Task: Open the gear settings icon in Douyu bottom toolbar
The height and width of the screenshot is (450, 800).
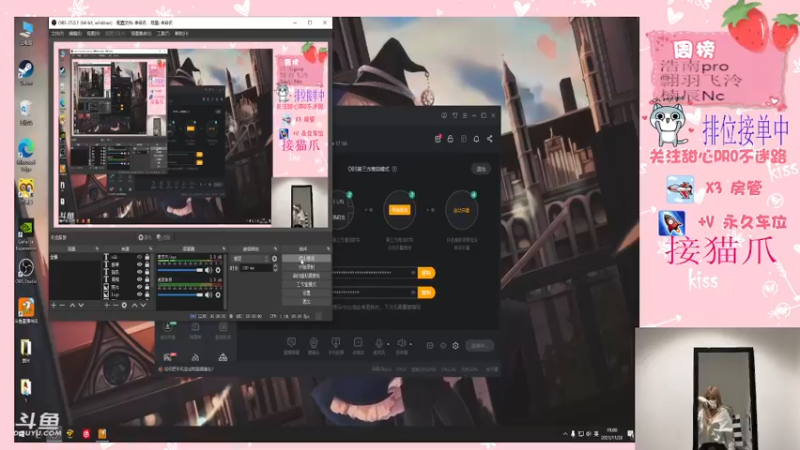Action: pos(456,345)
